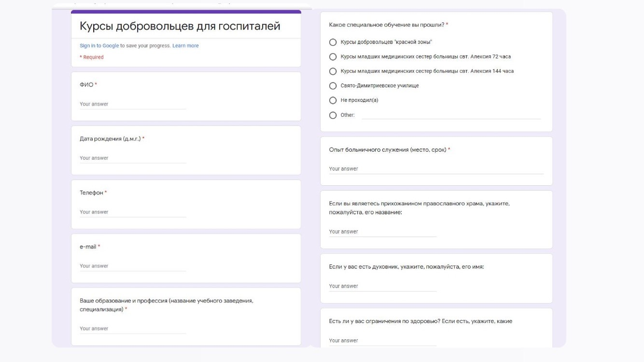Select the 'Свято-Димитриевское училище' option

333,85
